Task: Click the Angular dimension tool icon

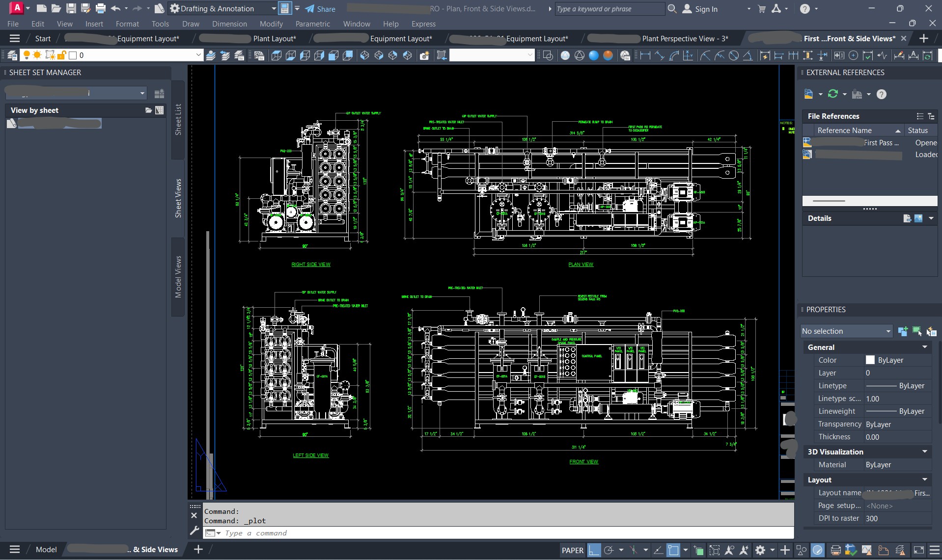Action: click(x=748, y=55)
